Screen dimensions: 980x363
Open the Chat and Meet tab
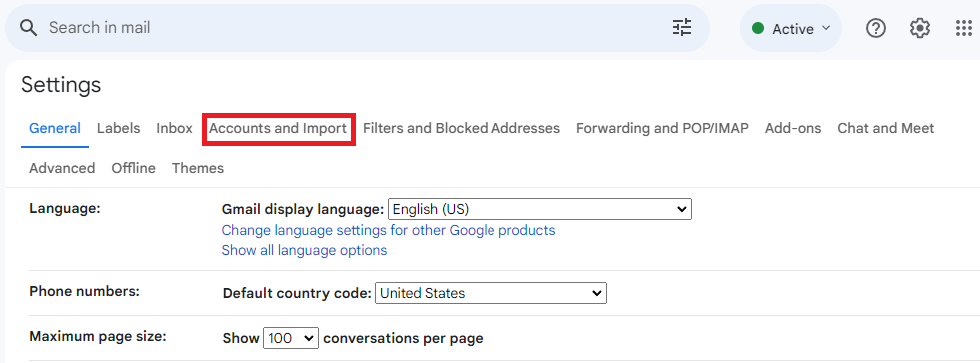click(x=886, y=128)
